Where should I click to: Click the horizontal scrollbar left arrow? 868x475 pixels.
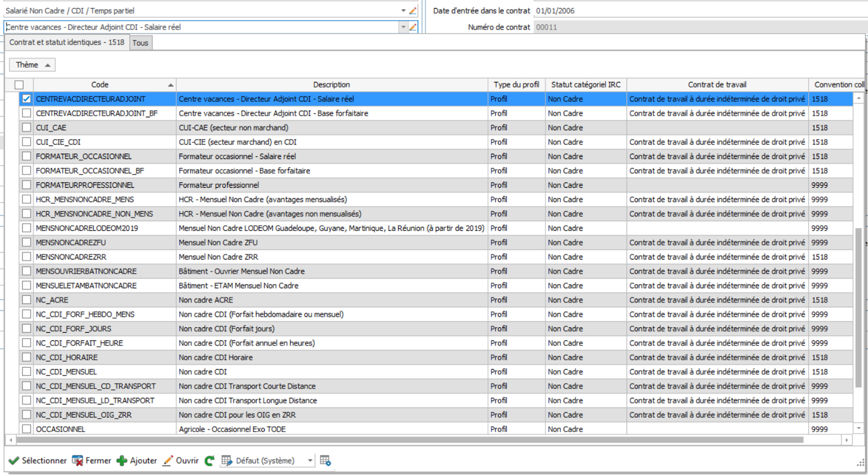10,440
